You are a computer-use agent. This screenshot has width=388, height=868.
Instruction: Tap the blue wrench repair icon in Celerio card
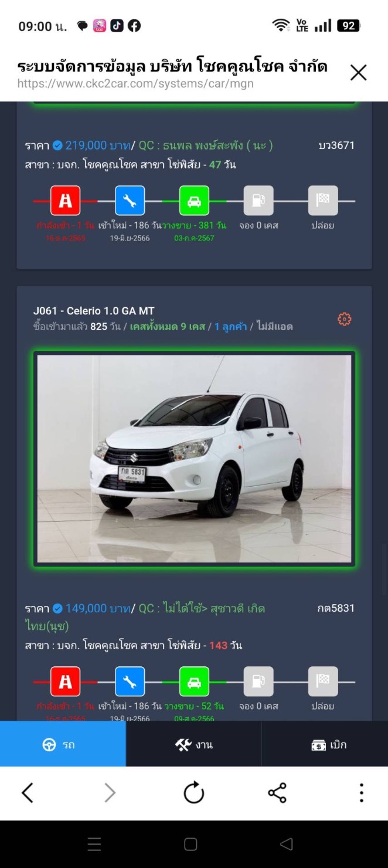click(x=130, y=681)
